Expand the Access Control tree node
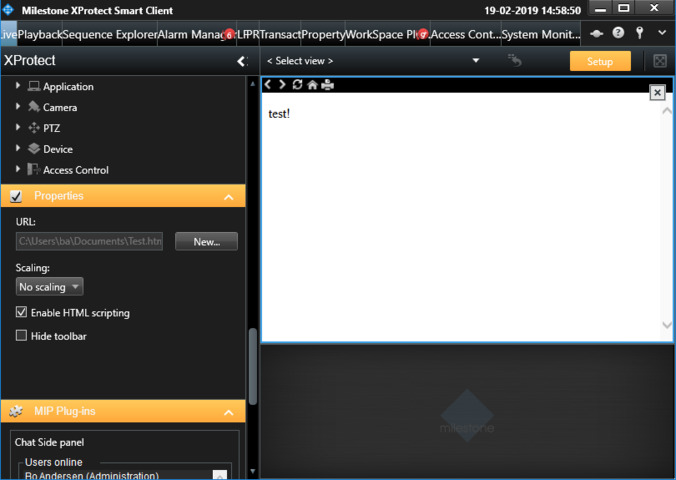The image size is (676, 480). pyautogui.click(x=18, y=170)
